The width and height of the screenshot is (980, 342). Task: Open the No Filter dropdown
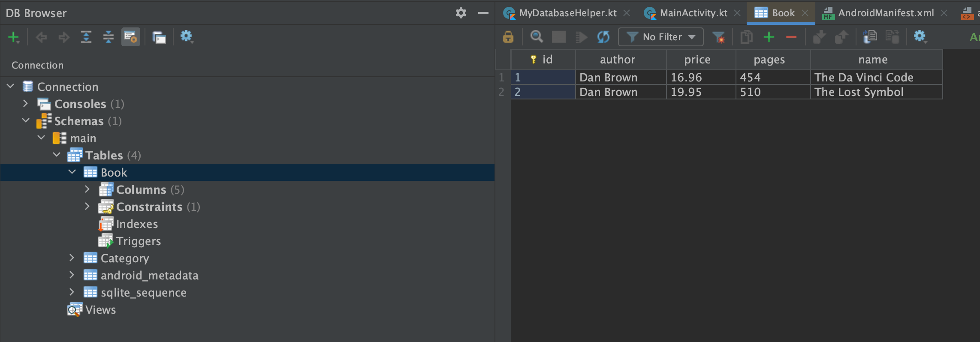tap(661, 37)
